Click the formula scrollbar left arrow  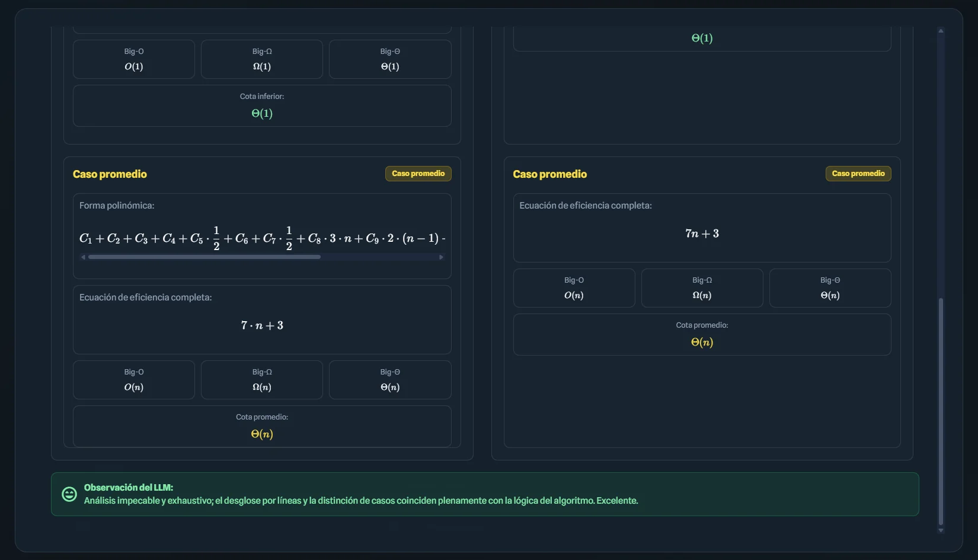point(84,257)
